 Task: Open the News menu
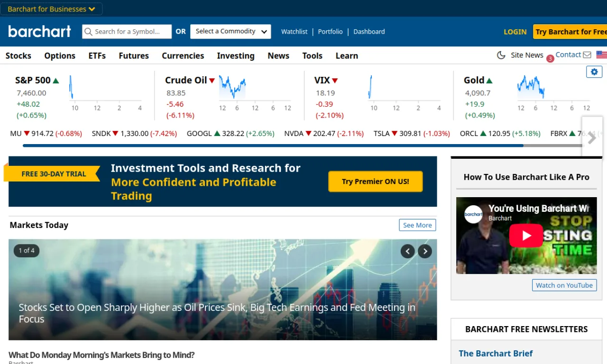[278, 55]
